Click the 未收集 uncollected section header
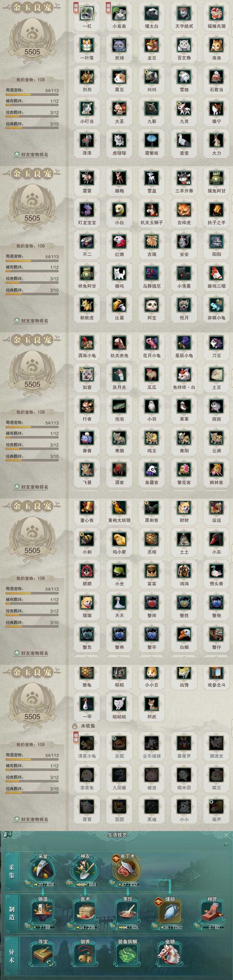This screenshot has height=980, width=233. pyautogui.click(x=87, y=726)
